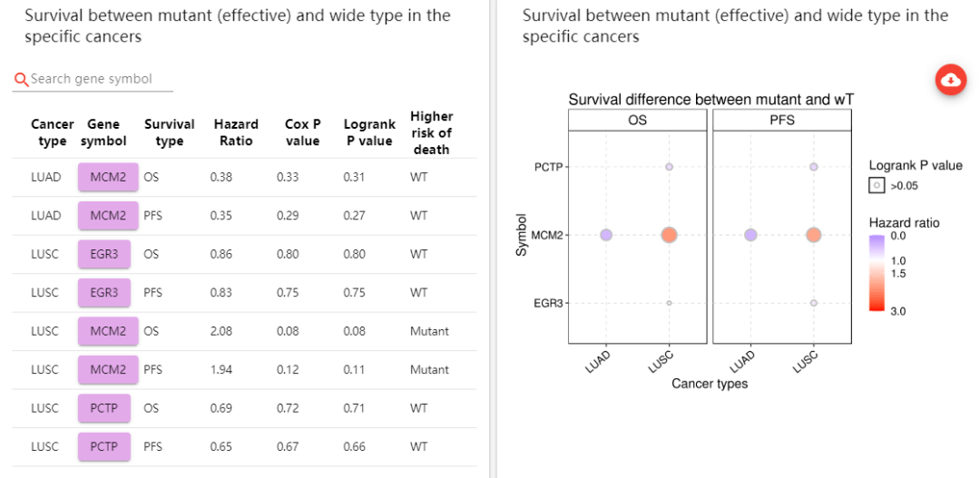The height and width of the screenshot is (478, 980).
Task: Click the large red MCM2 LUSC dot in the OS panel
Action: tap(669, 235)
